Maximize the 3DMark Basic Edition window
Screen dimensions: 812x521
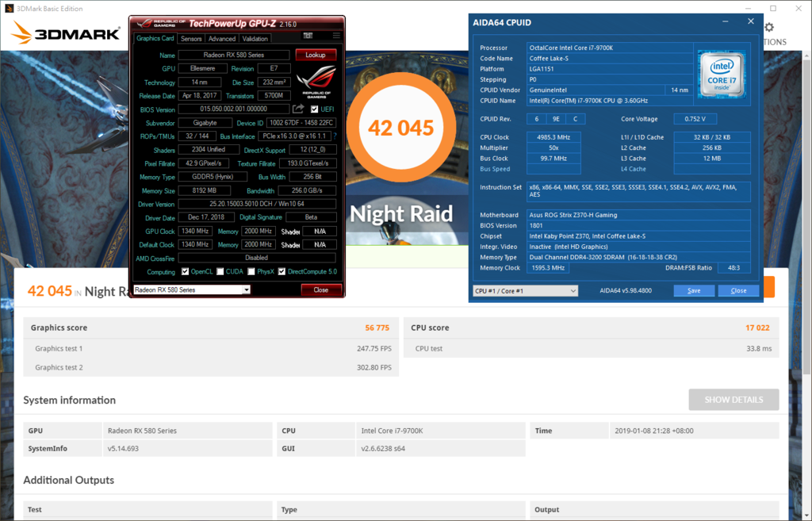pos(773,8)
